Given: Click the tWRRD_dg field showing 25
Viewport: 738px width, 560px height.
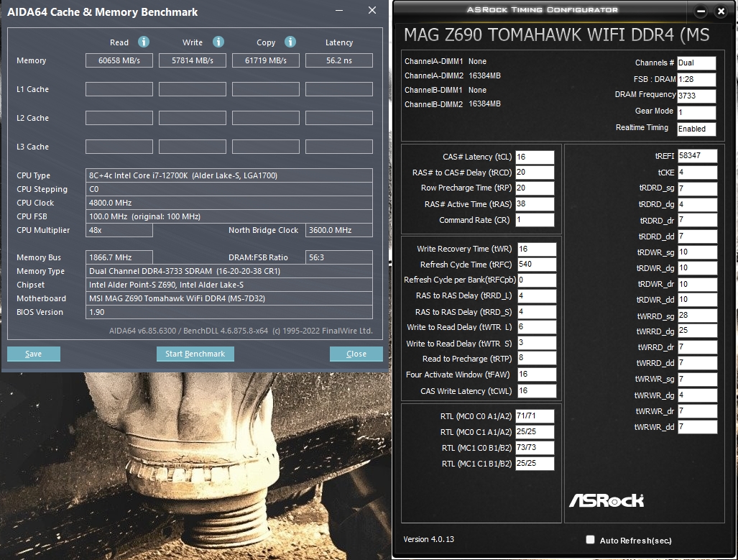Looking at the screenshot, I should tap(698, 331).
